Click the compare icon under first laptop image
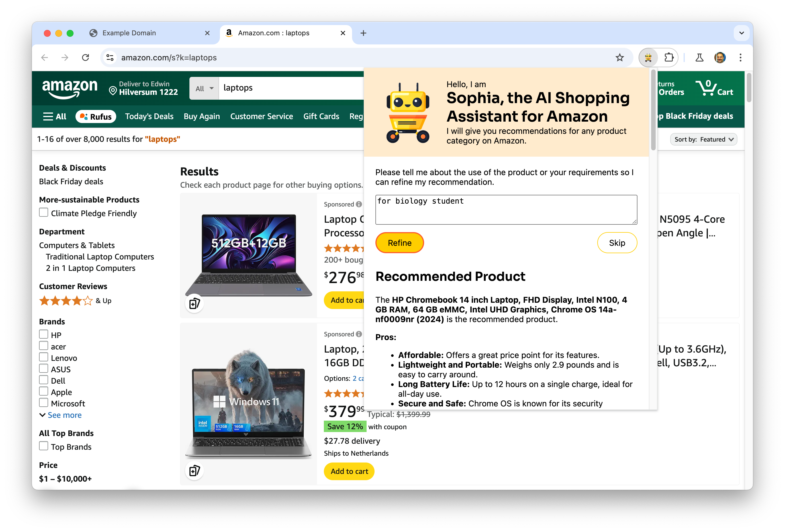 tap(195, 303)
